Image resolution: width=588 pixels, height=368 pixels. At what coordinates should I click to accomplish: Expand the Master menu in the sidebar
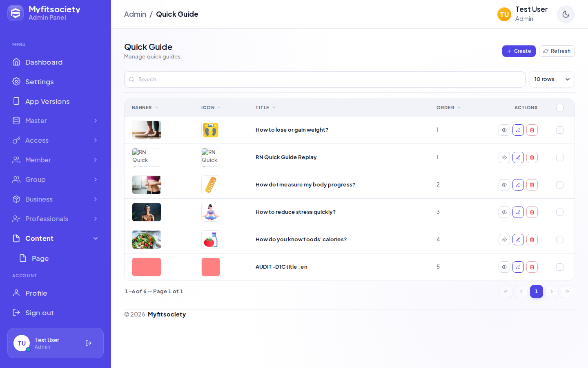[56, 121]
